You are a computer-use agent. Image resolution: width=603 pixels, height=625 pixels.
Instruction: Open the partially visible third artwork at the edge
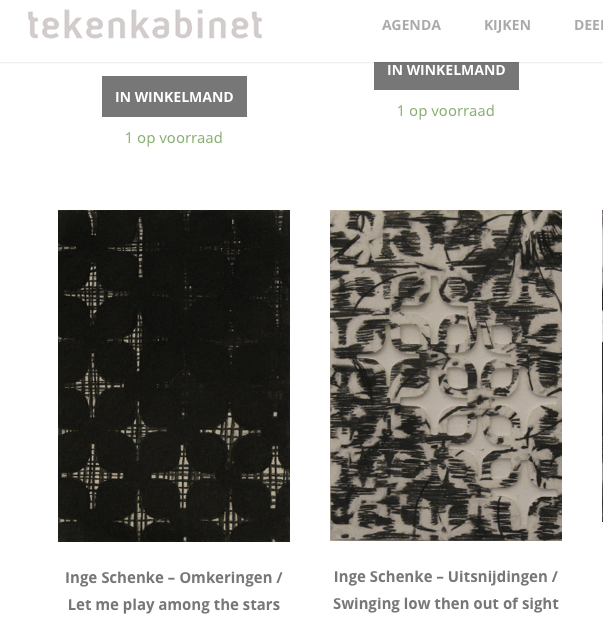(x=602, y=366)
